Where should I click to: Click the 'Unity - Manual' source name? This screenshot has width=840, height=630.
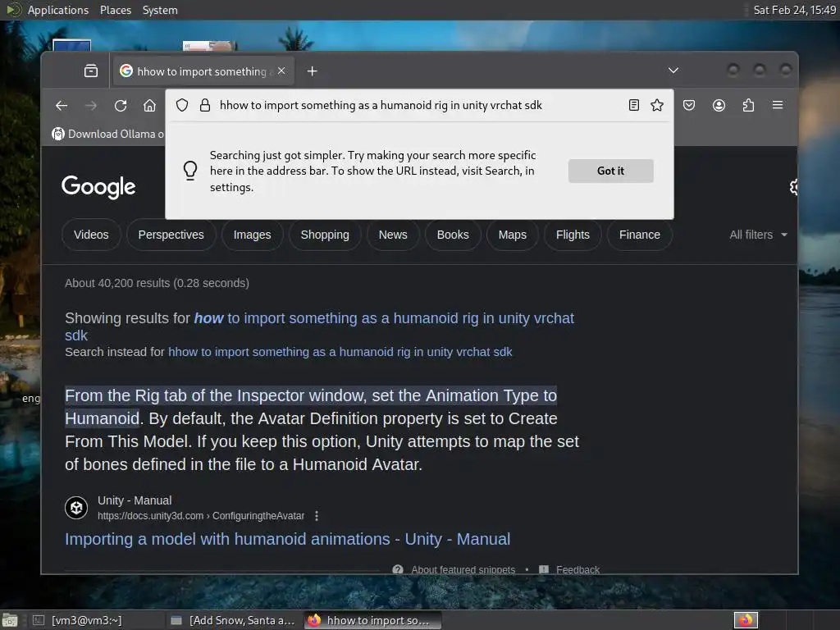click(135, 500)
